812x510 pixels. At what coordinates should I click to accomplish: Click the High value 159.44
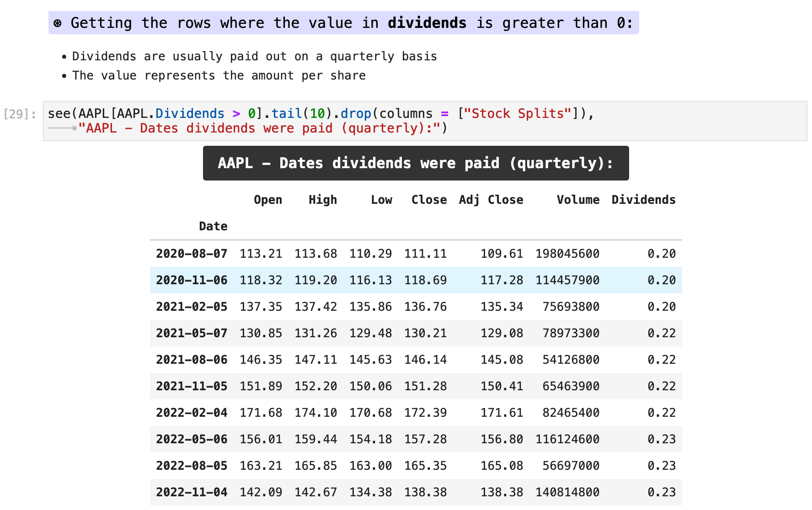coord(316,439)
